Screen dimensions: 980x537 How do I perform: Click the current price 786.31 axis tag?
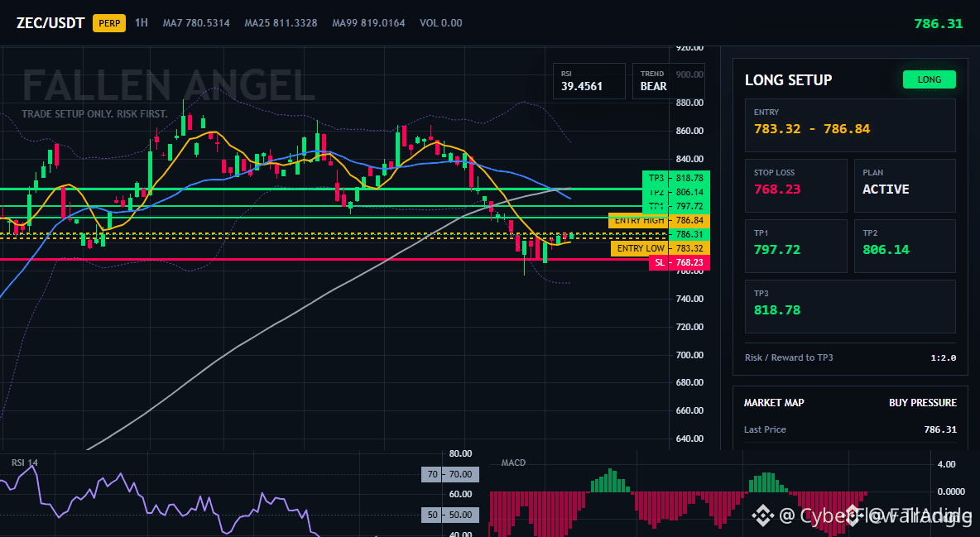(x=689, y=234)
